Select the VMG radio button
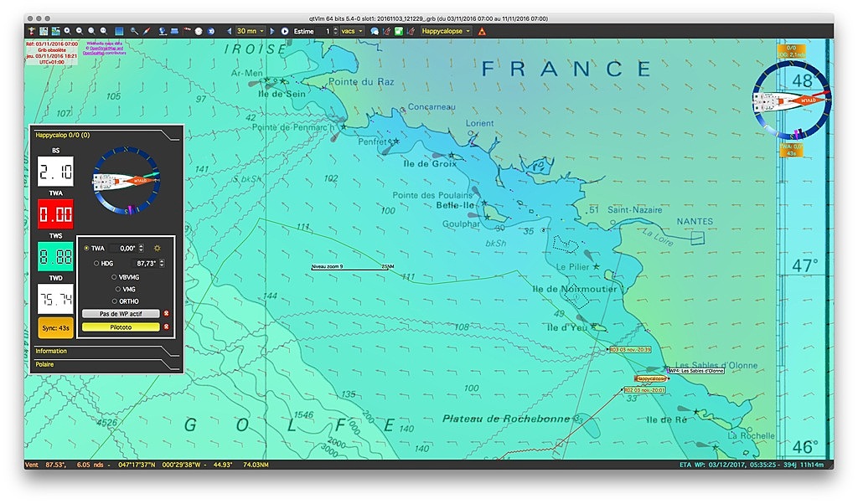858x504 pixels. pyautogui.click(x=117, y=289)
